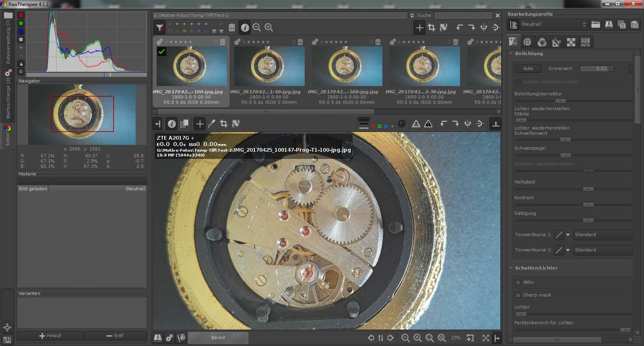Toggle the profile fill mode button beside (Neutral)

click(513, 25)
